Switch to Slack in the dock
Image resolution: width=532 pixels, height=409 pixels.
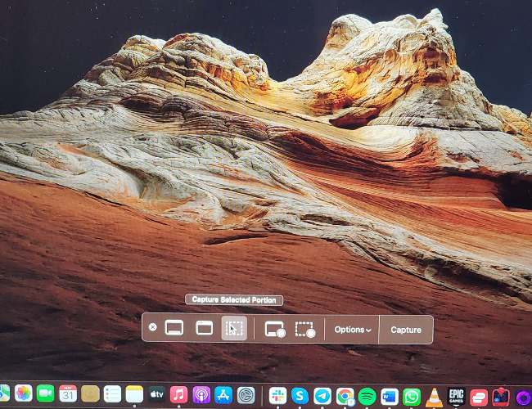click(x=278, y=396)
